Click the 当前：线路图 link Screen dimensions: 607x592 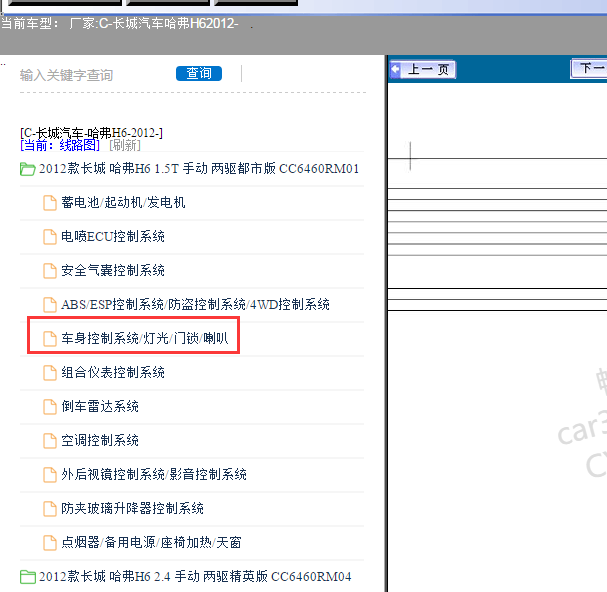click(x=60, y=146)
